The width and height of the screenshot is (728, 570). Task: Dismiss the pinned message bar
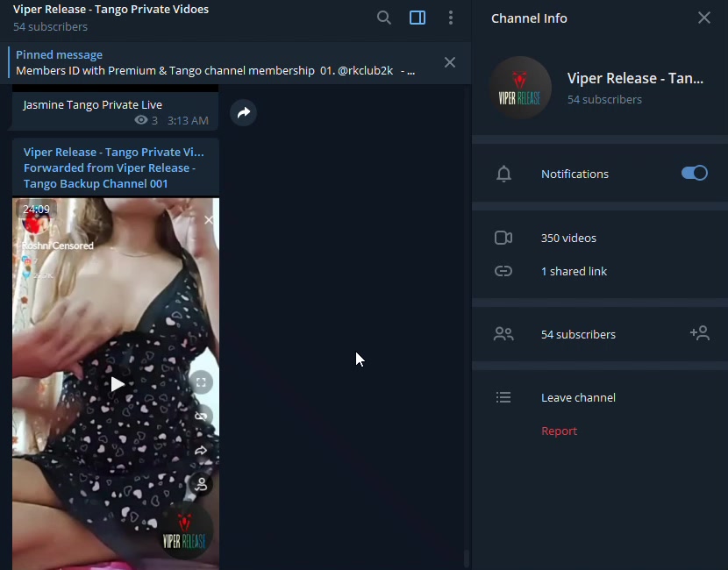[450, 62]
